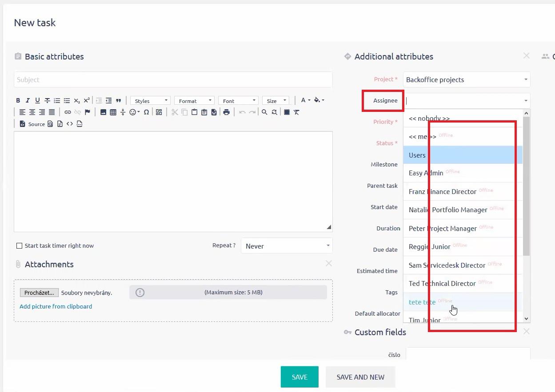
Task: Click the Subject input field
Action: [x=173, y=80]
